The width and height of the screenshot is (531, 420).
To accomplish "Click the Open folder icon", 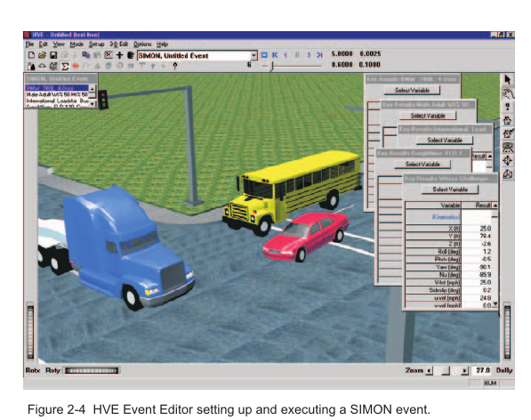I will 42,55.
